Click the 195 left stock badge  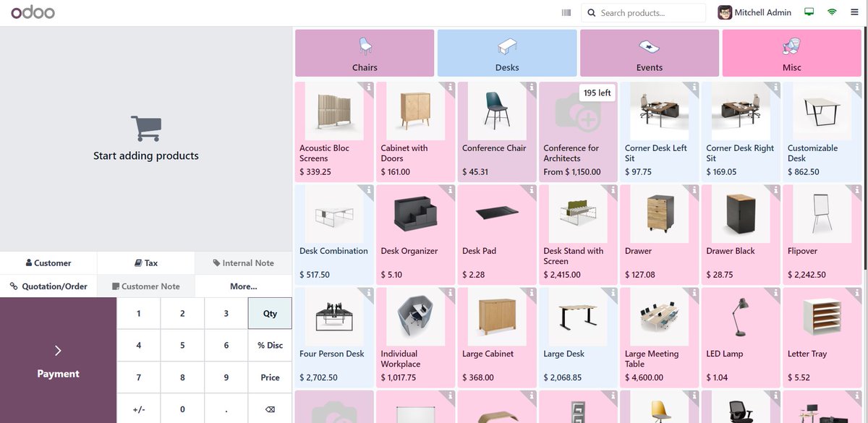[x=597, y=93]
